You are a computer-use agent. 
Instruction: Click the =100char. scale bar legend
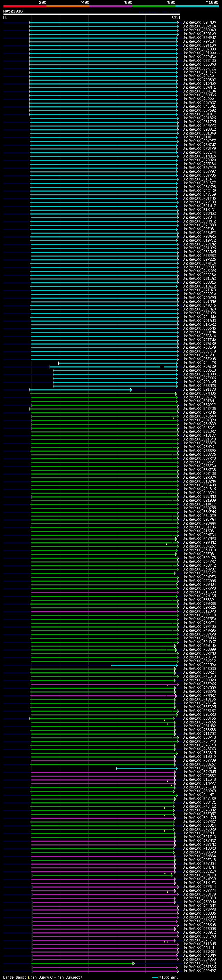click(x=165, y=977)
